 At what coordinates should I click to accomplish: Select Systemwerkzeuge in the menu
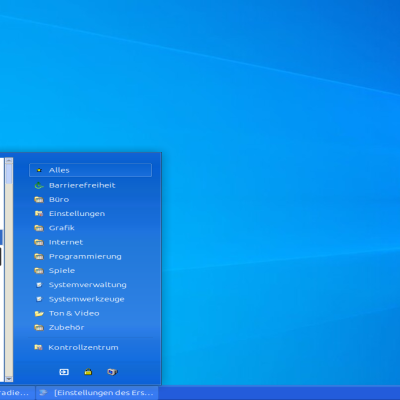[90, 299]
